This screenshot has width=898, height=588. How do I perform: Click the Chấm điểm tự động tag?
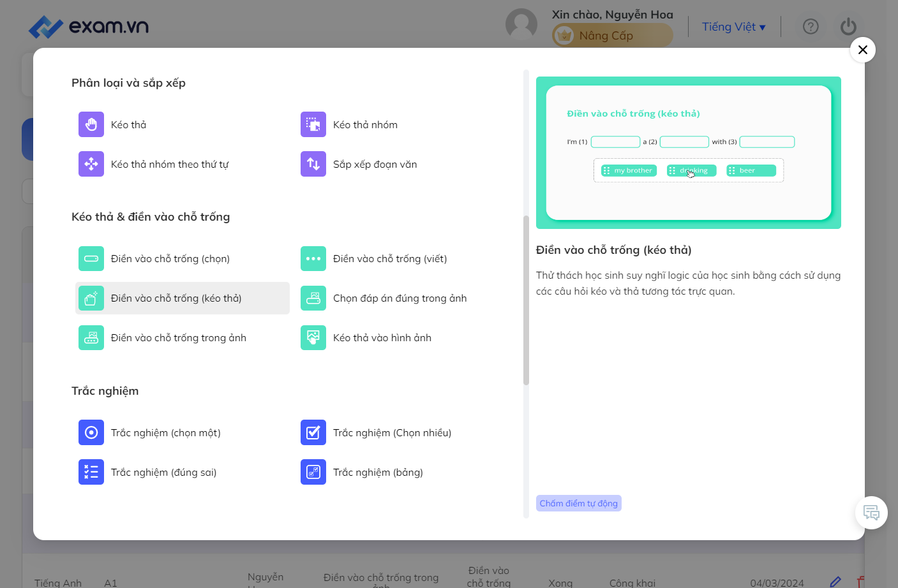point(579,503)
